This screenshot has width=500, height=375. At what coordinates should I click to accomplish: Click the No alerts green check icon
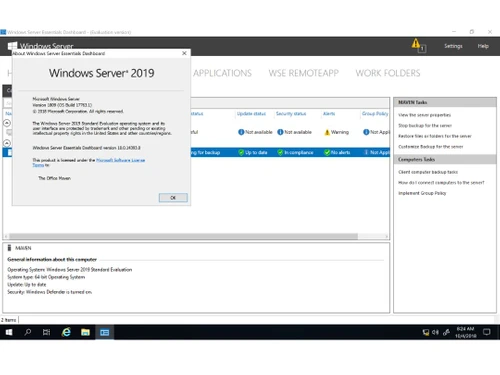(x=327, y=152)
